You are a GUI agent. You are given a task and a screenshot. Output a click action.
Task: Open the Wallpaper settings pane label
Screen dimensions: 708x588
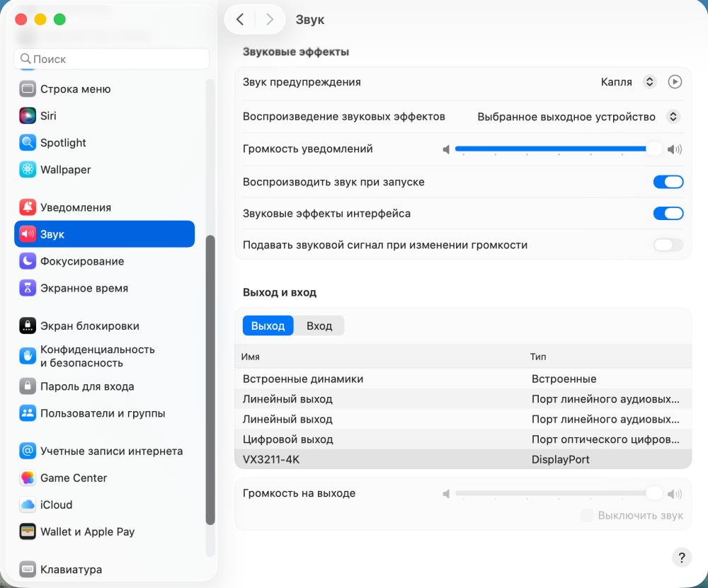pyautogui.click(x=65, y=170)
